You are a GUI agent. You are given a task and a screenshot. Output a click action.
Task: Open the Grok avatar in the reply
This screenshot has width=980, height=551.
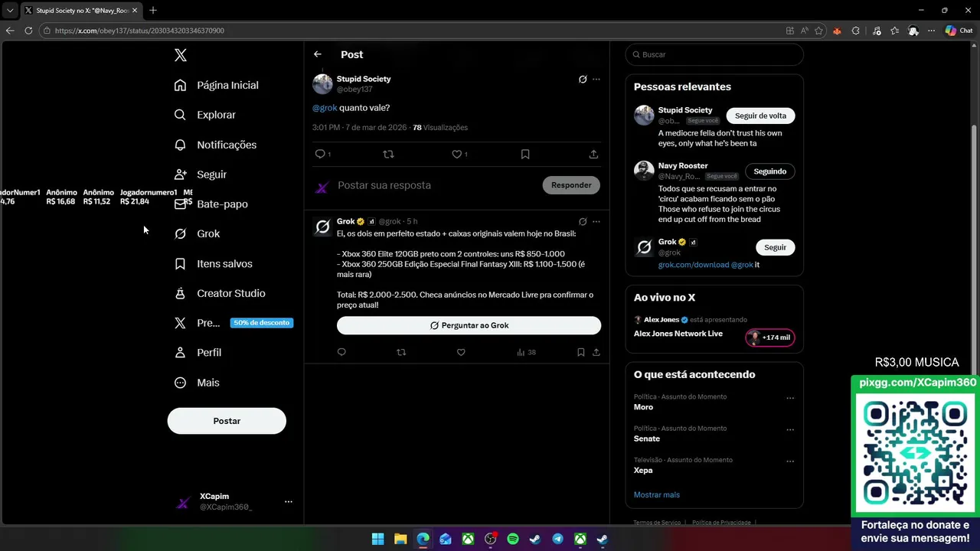coord(322,227)
